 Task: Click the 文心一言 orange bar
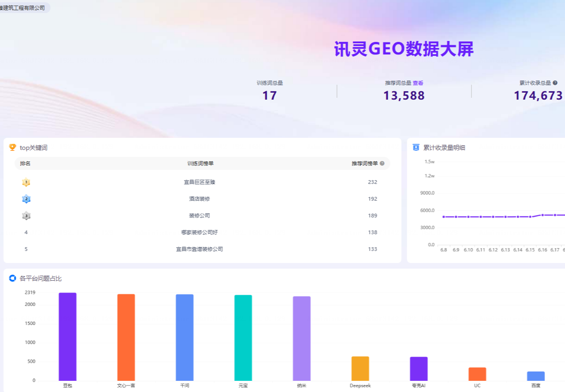click(x=126, y=338)
